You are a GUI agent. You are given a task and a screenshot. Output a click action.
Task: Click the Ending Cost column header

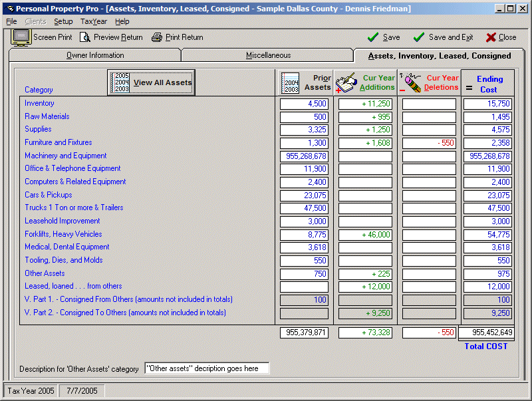[x=487, y=82]
